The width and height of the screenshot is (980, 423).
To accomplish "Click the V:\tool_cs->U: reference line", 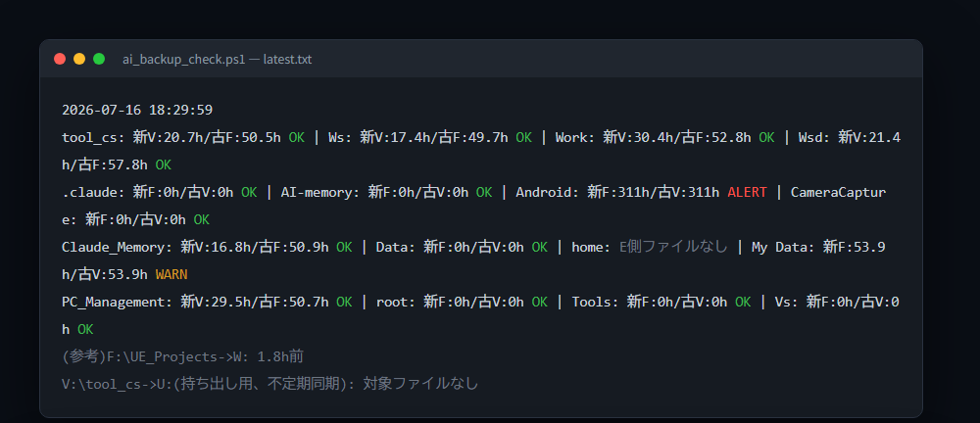I will pyautogui.click(x=270, y=384).
